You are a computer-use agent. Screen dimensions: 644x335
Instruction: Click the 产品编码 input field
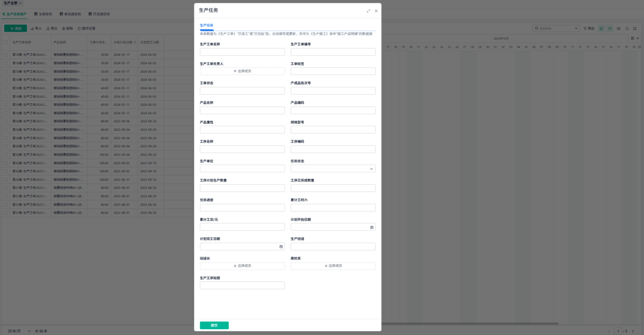pyautogui.click(x=333, y=110)
